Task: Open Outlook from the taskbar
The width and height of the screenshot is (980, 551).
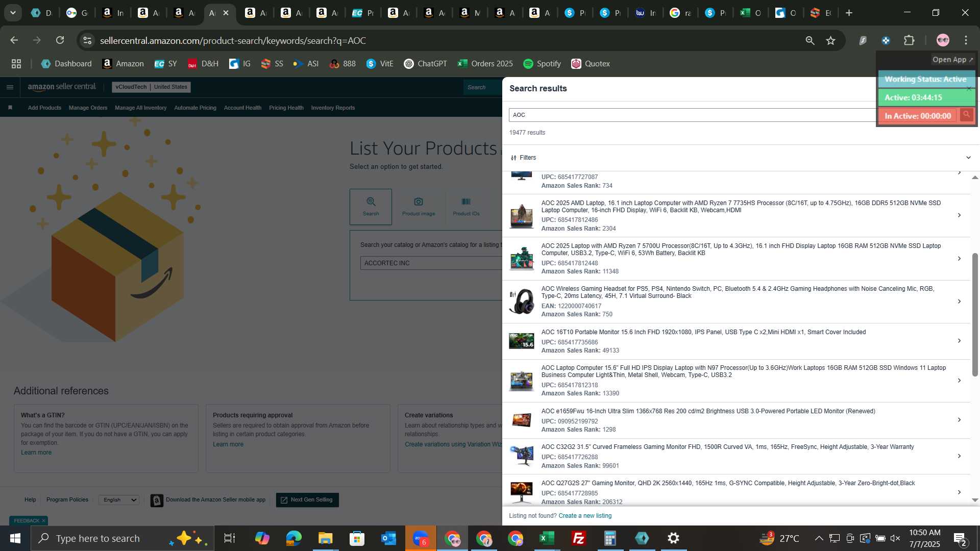Action: [388, 538]
